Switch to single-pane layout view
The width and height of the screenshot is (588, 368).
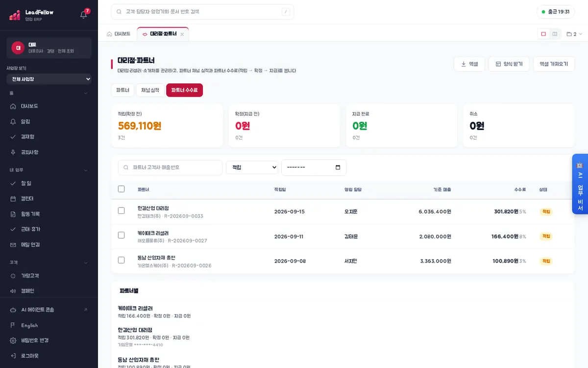pos(543,34)
